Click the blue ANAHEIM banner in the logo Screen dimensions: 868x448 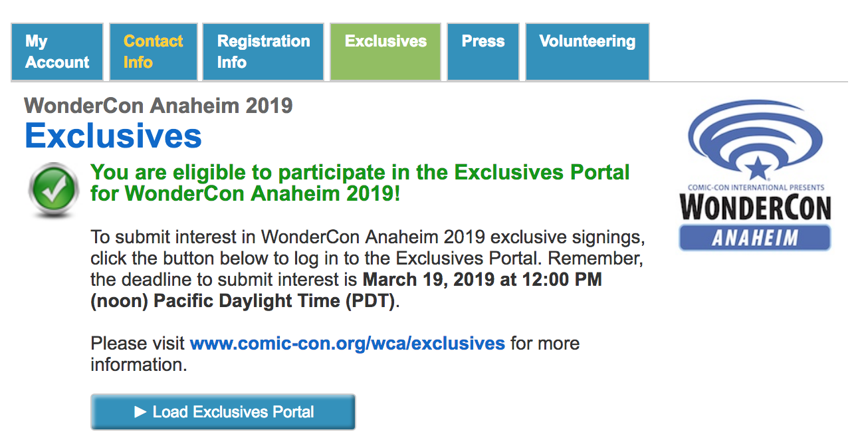coord(755,237)
